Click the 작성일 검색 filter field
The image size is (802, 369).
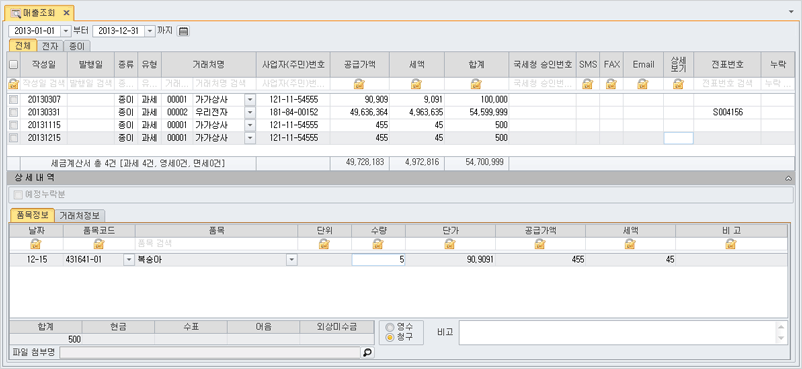[x=43, y=84]
